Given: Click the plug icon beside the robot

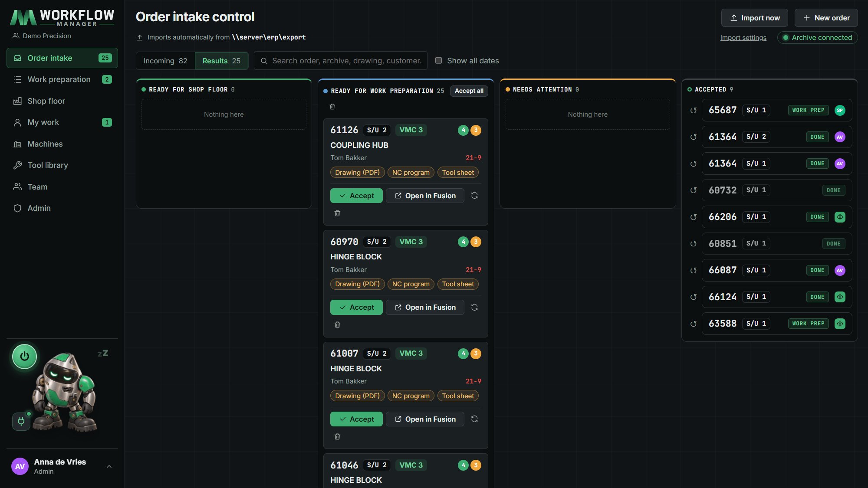Looking at the screenshot, I should point(21,421).
